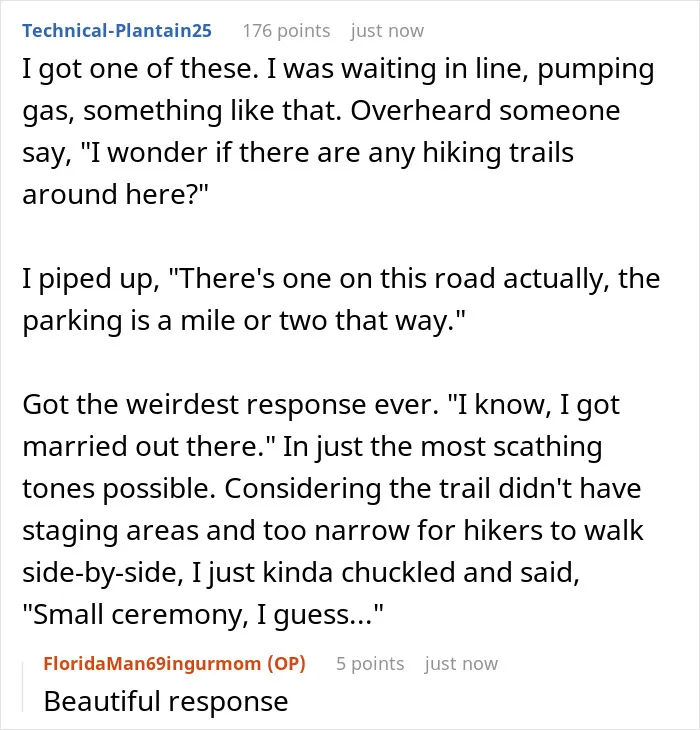Click the top comment's 'just now' timestamp
Viewport: 700px width, 730px height.
coord(387,31)
